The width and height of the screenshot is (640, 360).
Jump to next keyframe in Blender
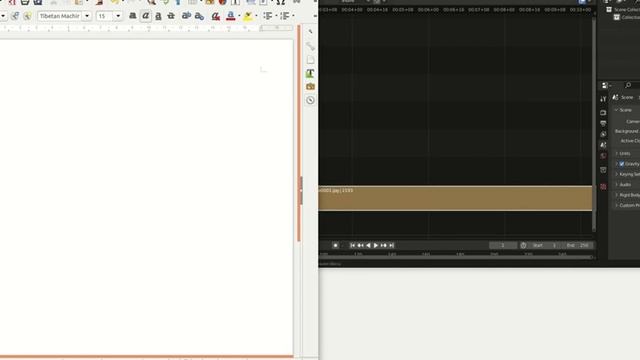click(383, 245)
